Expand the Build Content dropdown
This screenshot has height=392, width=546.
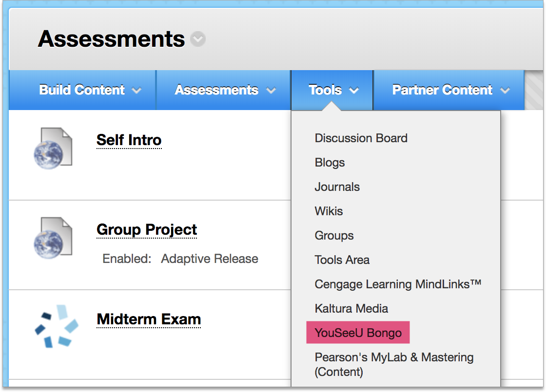click(90, 90)
